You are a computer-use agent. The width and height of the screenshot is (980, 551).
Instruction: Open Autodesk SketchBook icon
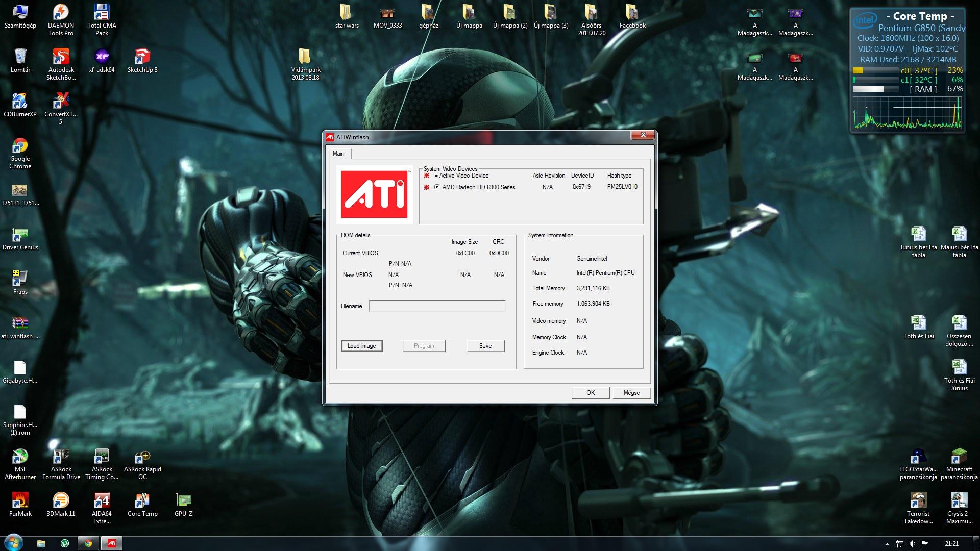click(61, 64)
